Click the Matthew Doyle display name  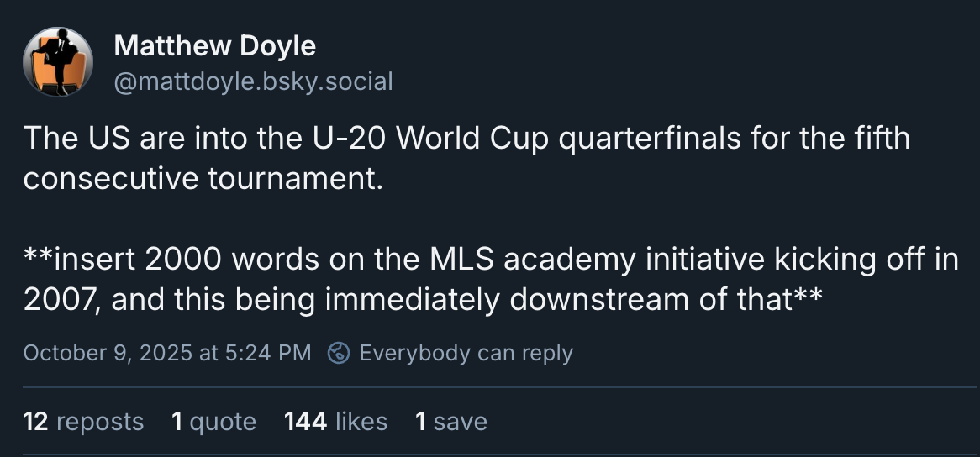214,45
